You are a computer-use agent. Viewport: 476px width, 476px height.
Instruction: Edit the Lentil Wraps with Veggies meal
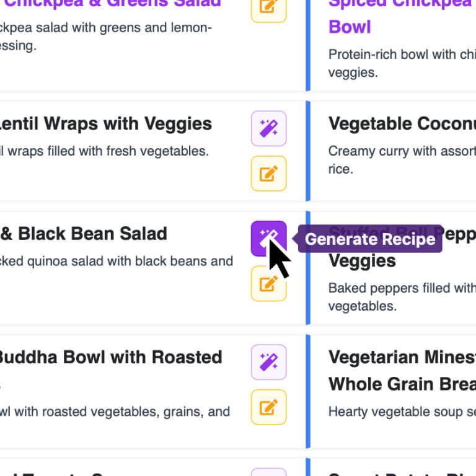click(x=268, y=174)
